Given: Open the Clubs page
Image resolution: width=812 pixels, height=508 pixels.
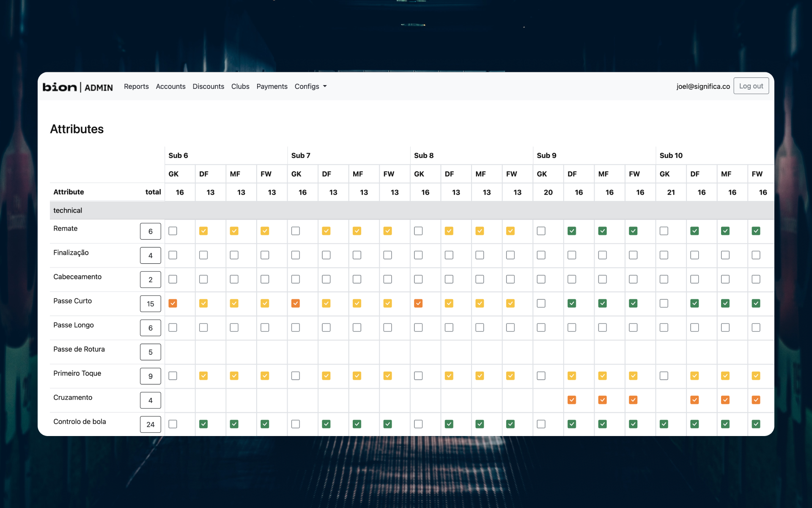Looking at the screenshot, I should pos(240,86).
